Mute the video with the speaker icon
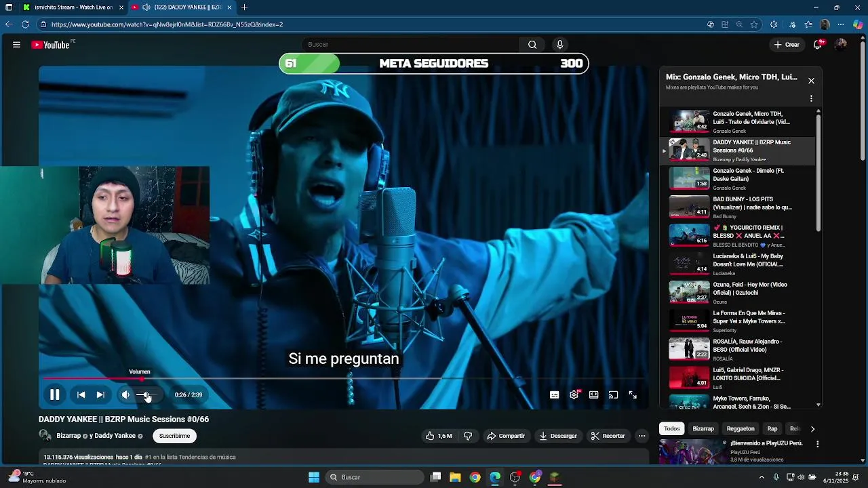868x488 pixels. [x=125, y=394]
